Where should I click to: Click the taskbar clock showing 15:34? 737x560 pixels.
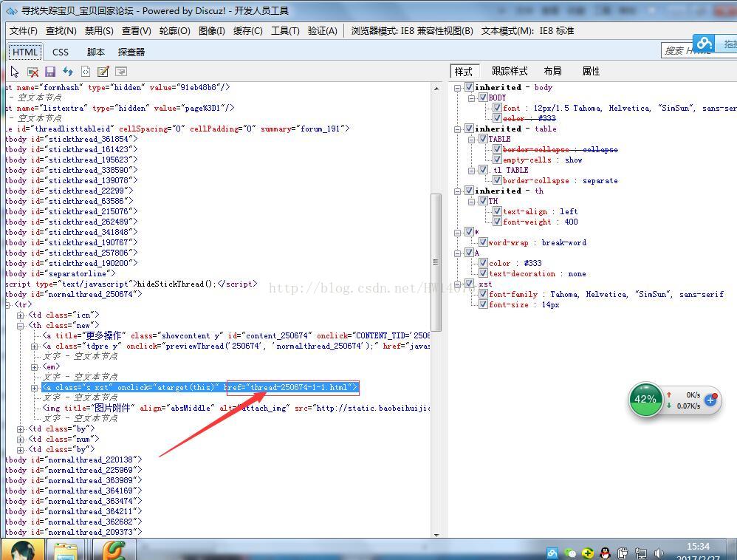pyautogui.click(x=698, y=547)
